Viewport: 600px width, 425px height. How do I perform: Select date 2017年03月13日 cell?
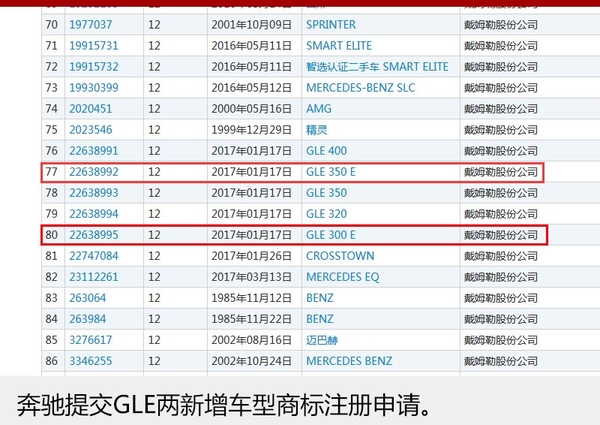coord(251,277)
